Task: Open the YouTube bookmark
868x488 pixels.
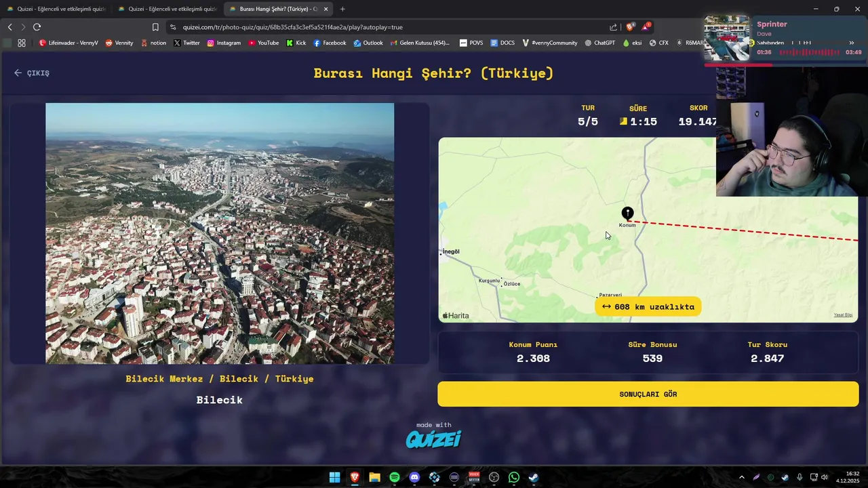Action: point(263,43)
